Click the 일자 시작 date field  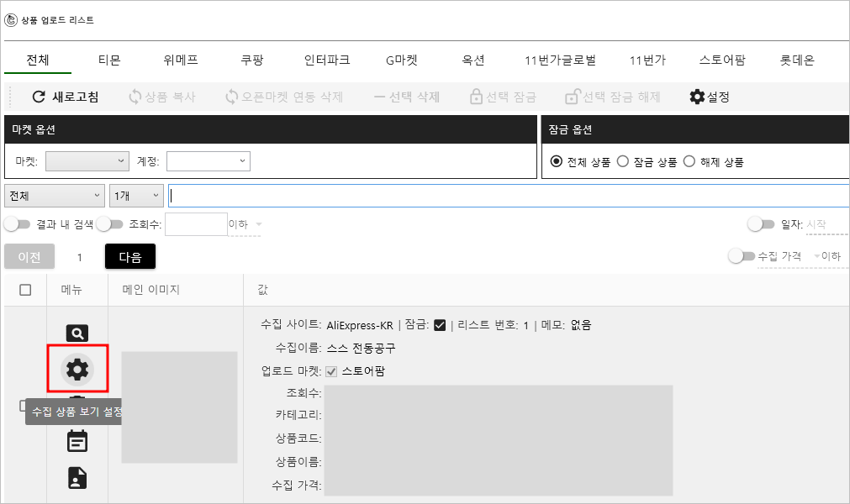coord(826,224)
